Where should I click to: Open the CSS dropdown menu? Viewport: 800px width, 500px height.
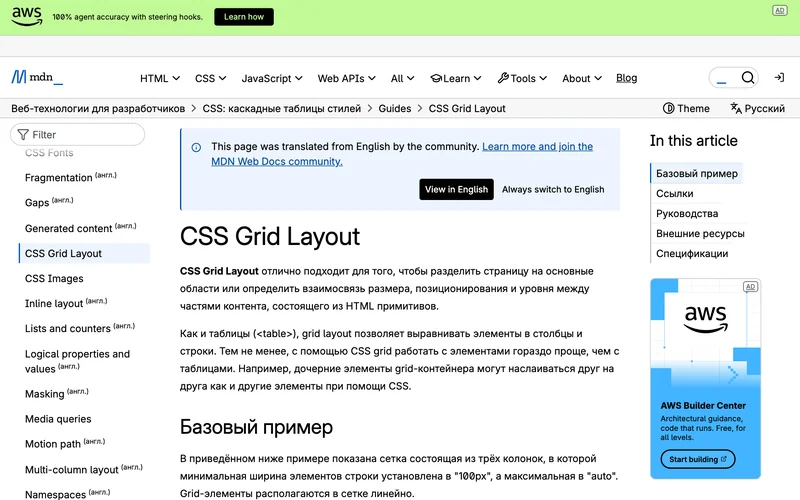[210, 78]
